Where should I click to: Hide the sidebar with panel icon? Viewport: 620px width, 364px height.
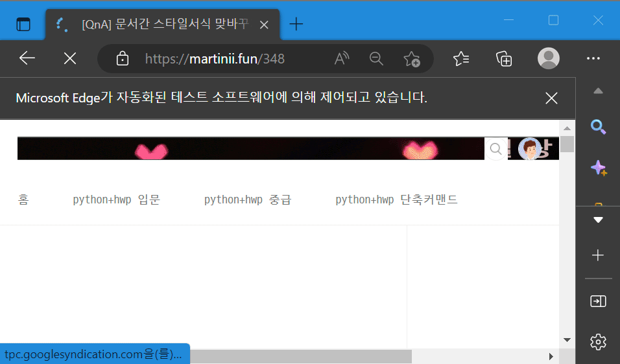pyautogui.click(x=598, y=302)
